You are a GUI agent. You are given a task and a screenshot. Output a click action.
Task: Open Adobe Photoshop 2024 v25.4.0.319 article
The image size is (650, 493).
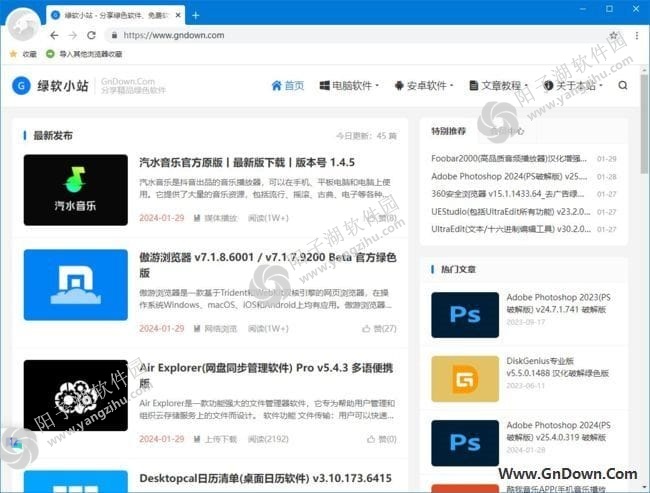pos(558,431)
